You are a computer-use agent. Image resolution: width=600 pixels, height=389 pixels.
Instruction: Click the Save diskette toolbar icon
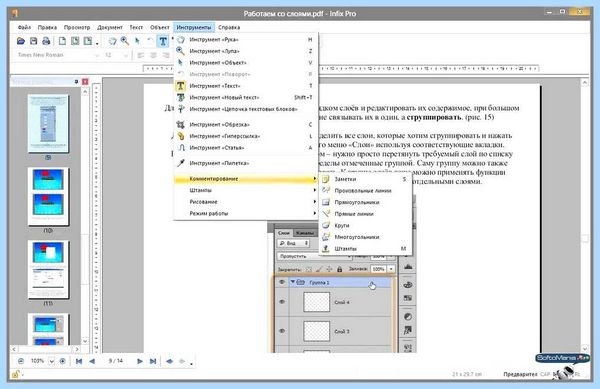[x=34, y=41]
